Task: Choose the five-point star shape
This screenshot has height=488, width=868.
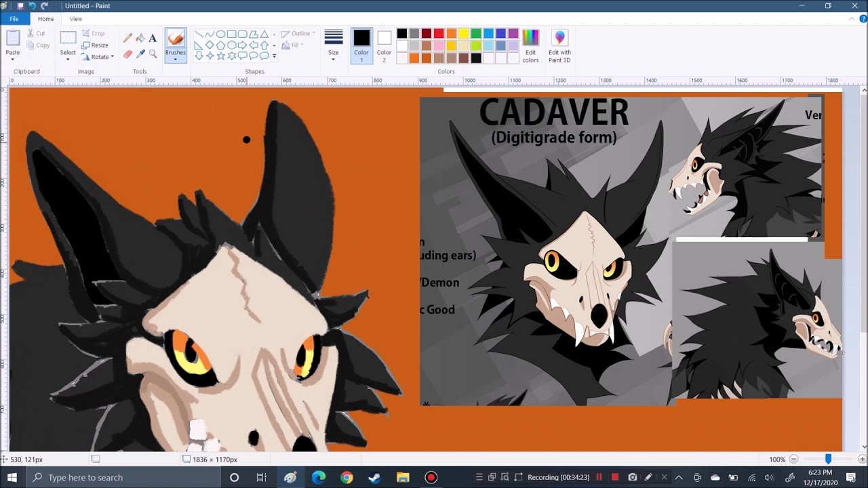Action: click(x=220, y=56)
